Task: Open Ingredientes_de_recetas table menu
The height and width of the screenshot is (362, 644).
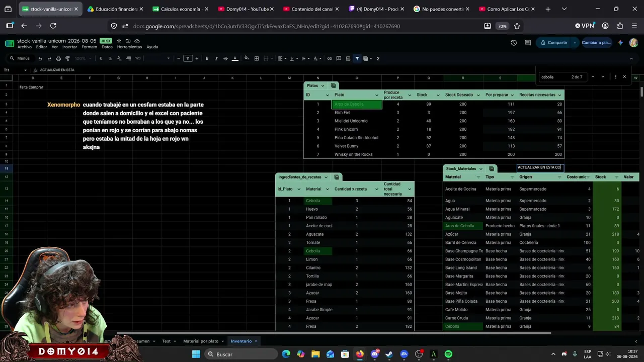Action: pyautogui.click(x=326, y=177)
